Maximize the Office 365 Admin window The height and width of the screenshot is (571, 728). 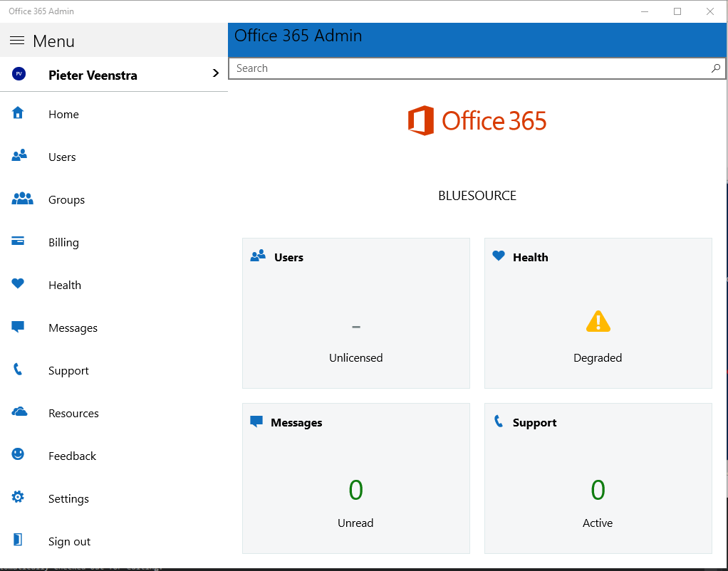point(677,11)
